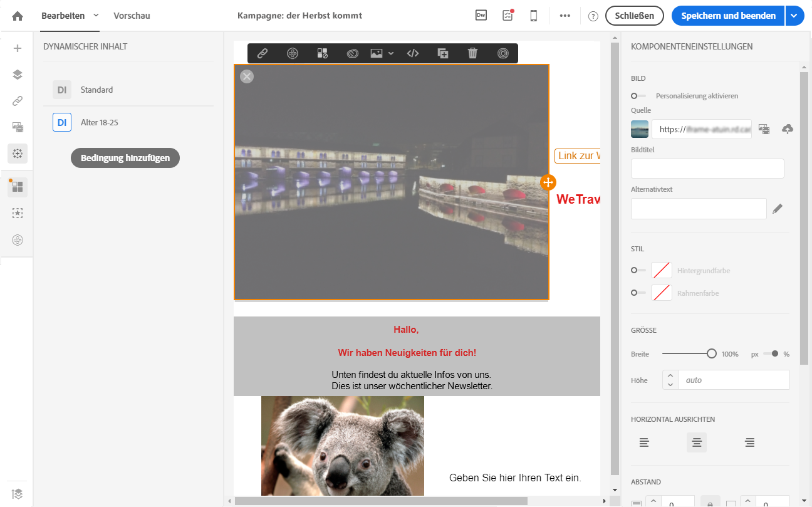The width and height of the screenshot is (812, 507).
Task: Open the help question mark icon
Action: 593,16
